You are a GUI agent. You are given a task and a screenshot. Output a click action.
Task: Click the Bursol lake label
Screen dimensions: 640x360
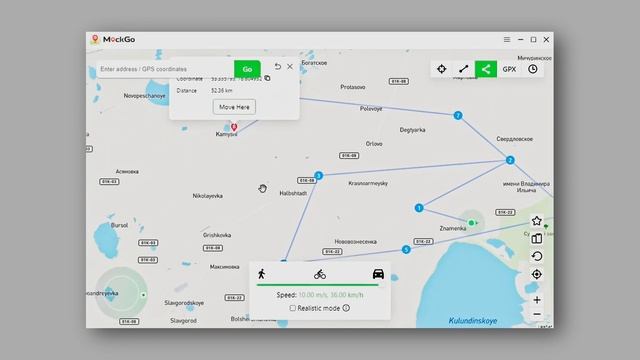[119, 225]
